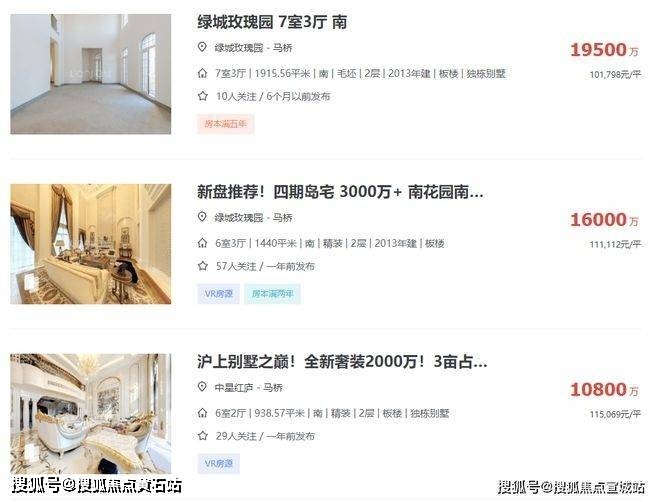
Task: Click VR房源 tag on second listing
Action: [x=218, y=294]
